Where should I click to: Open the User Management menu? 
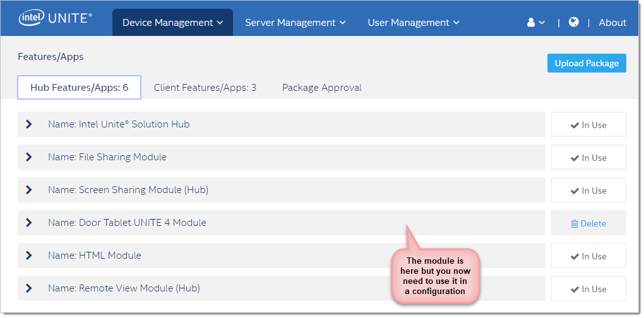click(x=414, y=23)
